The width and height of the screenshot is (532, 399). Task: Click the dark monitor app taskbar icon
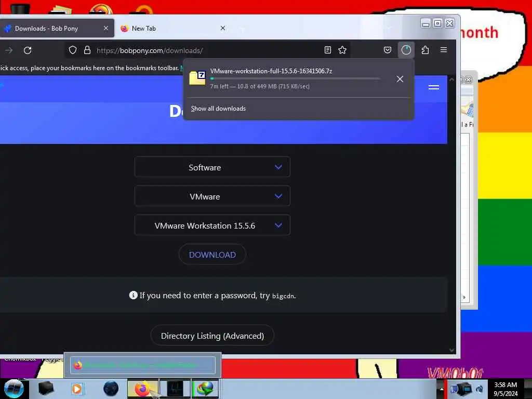[x=175, y=389]
